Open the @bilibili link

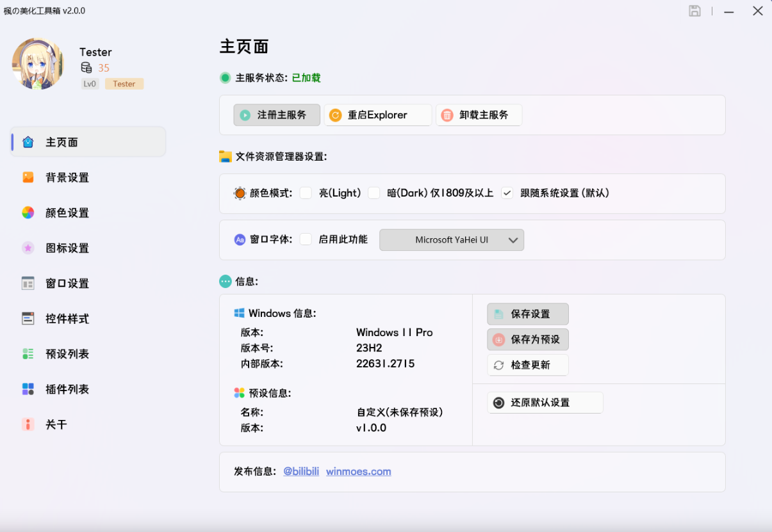point(301,472)
